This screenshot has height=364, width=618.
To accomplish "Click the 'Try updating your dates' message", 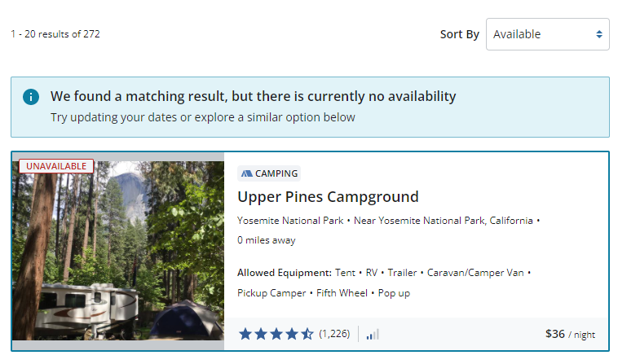I will (203, 117).
